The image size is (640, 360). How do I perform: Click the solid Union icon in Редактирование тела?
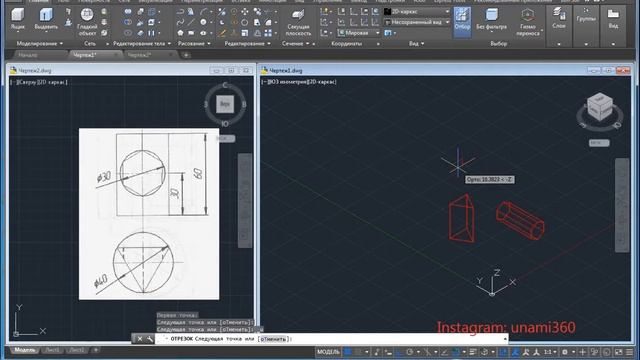128,12
